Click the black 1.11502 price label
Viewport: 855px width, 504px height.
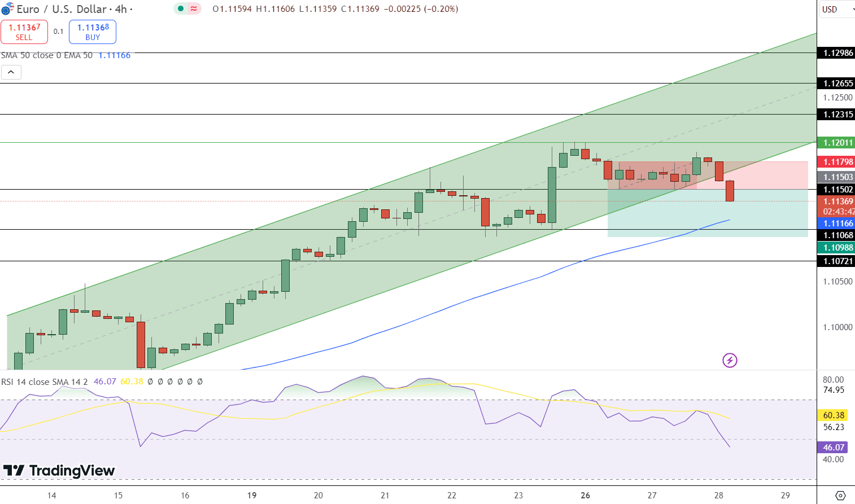[837, 190]
